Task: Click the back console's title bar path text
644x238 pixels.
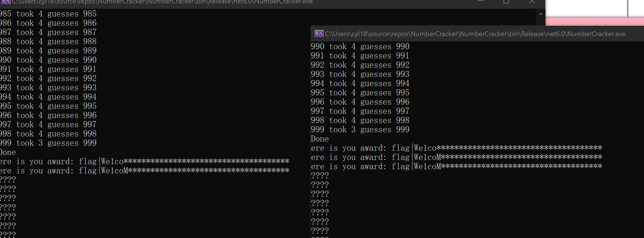Action: pyautogui.click(x=162, y=2)
